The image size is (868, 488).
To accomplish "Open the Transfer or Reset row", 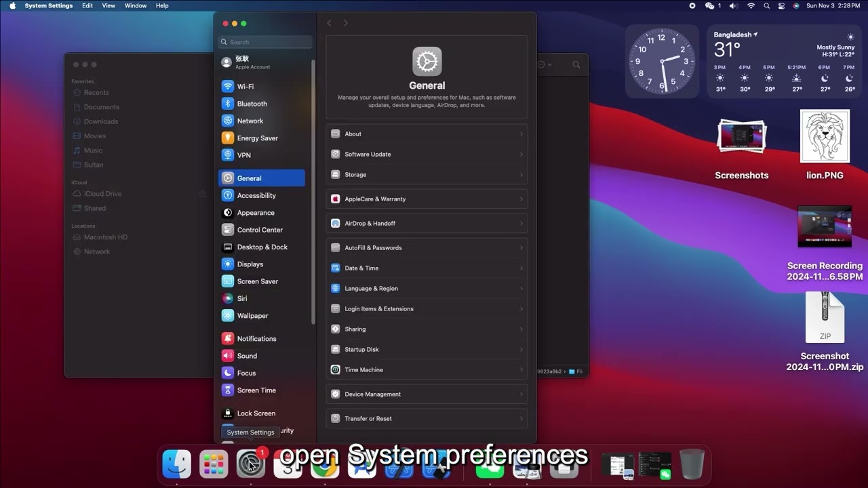I will [427, 419].
